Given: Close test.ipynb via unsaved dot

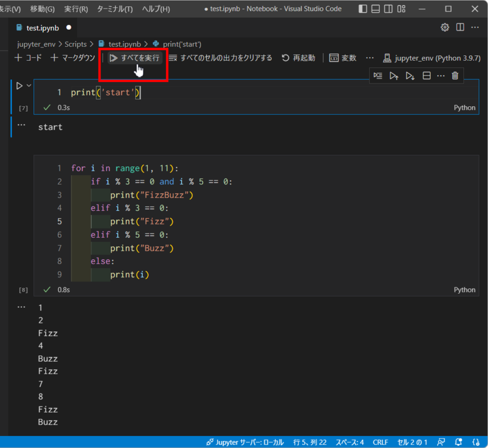Looking at the screenshot, I should [69, 27].
